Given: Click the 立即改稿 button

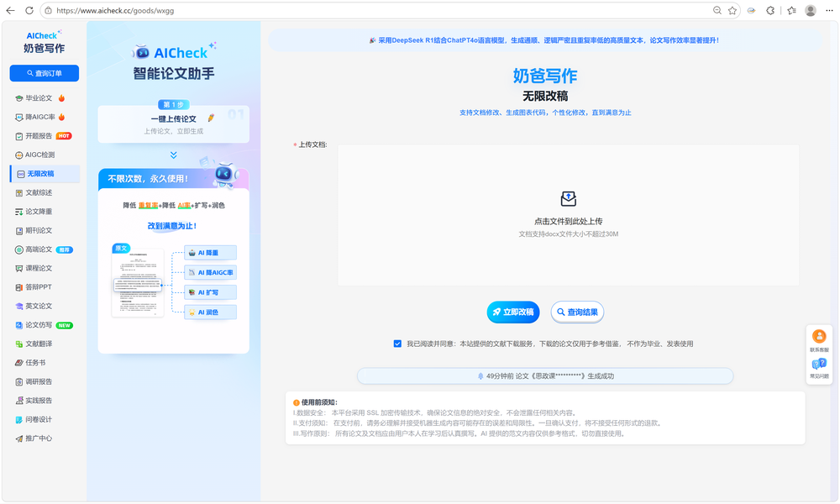Looking at the screenshot, I should pyautogui.click(x=513, y=312).
